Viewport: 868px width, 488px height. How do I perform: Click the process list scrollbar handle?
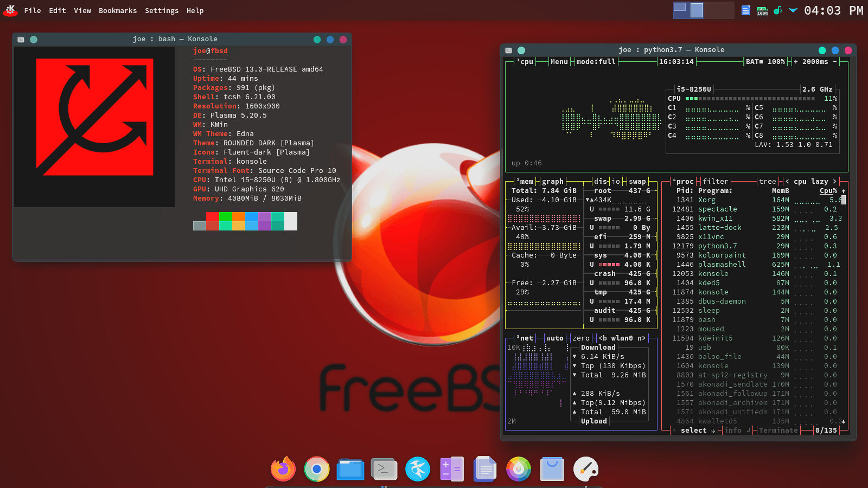pos(844,200)
